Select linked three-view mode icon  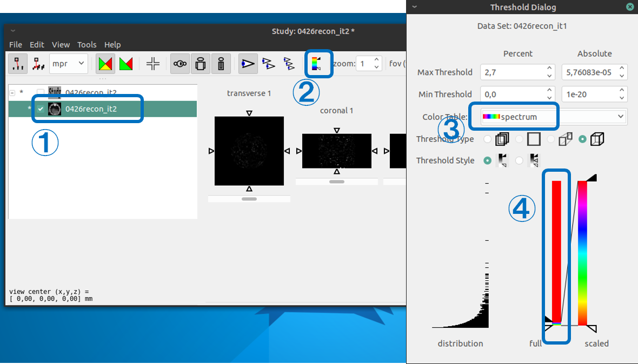coord(289,64)
